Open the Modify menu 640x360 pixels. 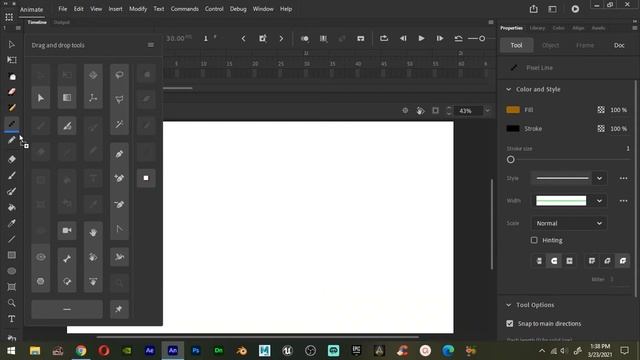point(138,9)
